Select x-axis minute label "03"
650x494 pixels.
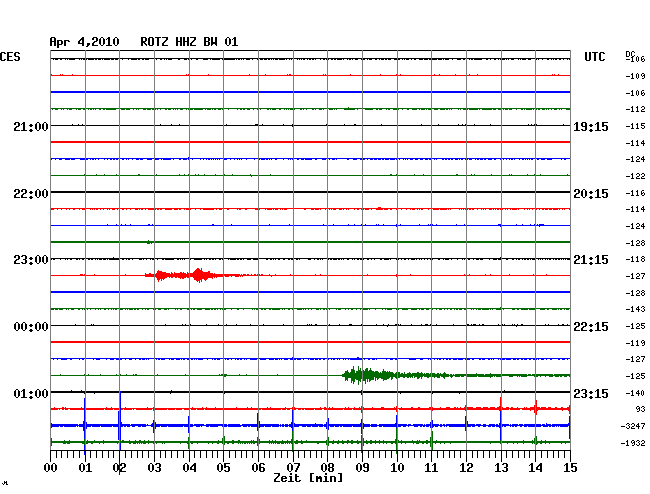pyautogui.click(x=154, y=467)
